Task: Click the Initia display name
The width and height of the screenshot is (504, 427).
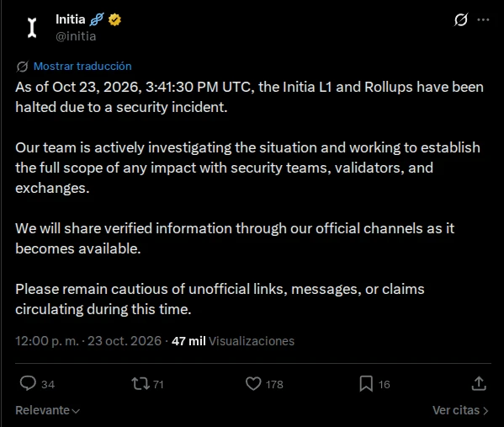Action: (x=71, y=19)
